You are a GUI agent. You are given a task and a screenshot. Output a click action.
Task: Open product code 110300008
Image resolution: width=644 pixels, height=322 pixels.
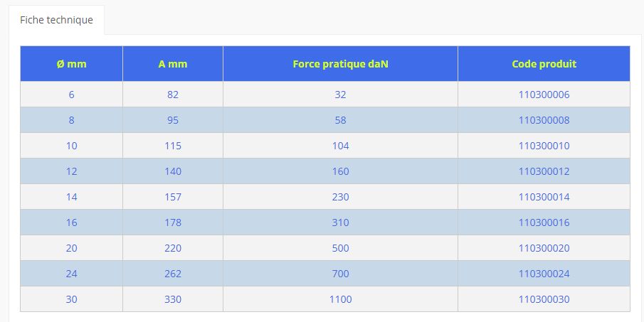point(544,120)
